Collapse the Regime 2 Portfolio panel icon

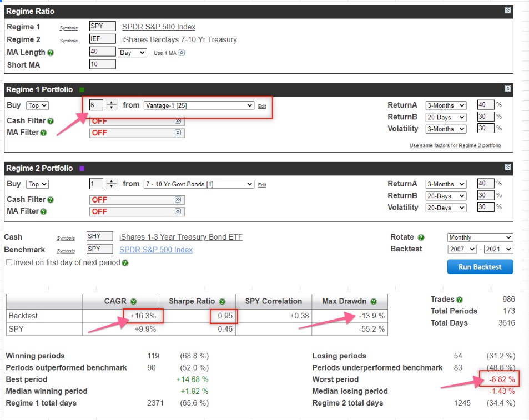(507, 168)
